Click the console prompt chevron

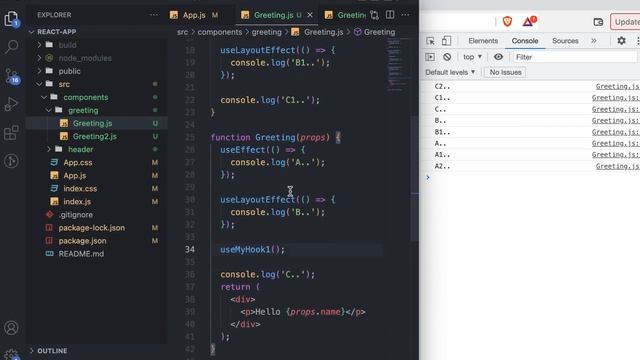coord(428,178)
